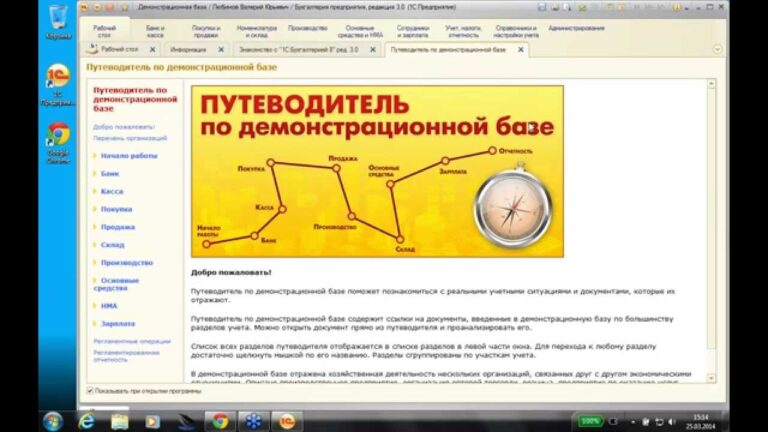Switch to the 'Информация' tab
This screenshot has width=768, height=432.
click(188, 49)
